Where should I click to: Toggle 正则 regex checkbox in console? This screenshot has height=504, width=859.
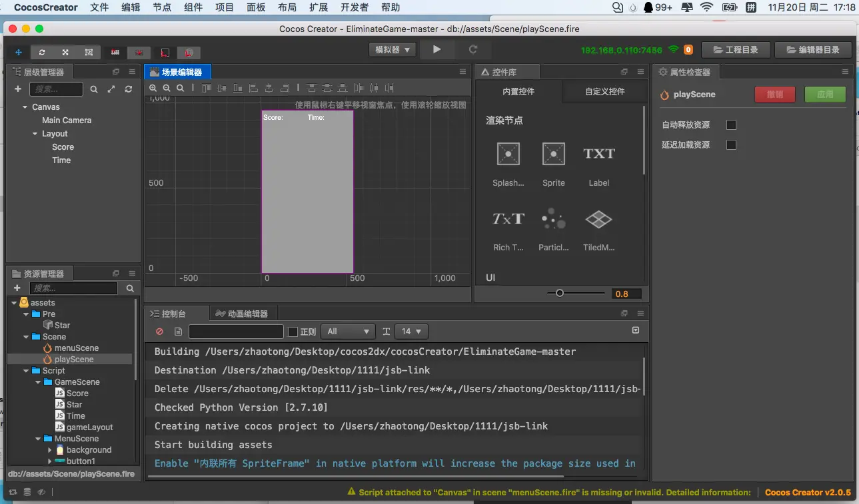pos(293,332)
